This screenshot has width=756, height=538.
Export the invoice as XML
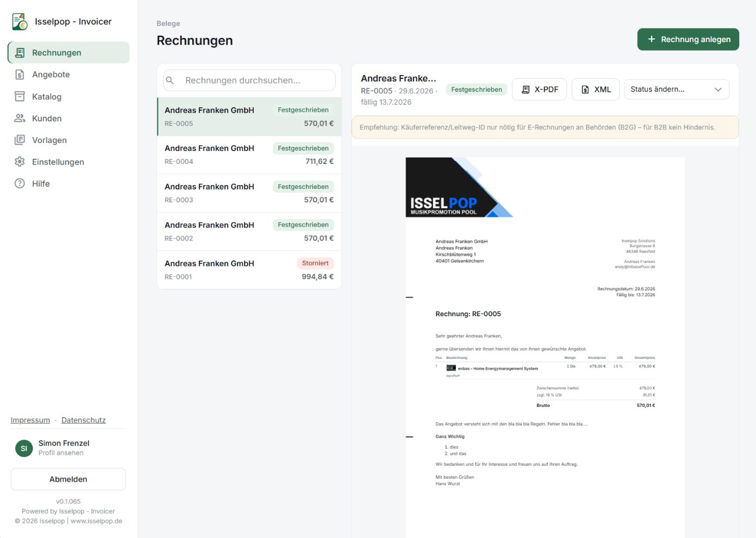point(596,90)
